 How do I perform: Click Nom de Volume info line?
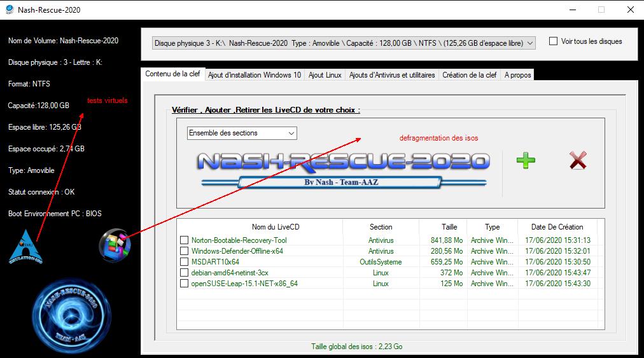[63, 41]
